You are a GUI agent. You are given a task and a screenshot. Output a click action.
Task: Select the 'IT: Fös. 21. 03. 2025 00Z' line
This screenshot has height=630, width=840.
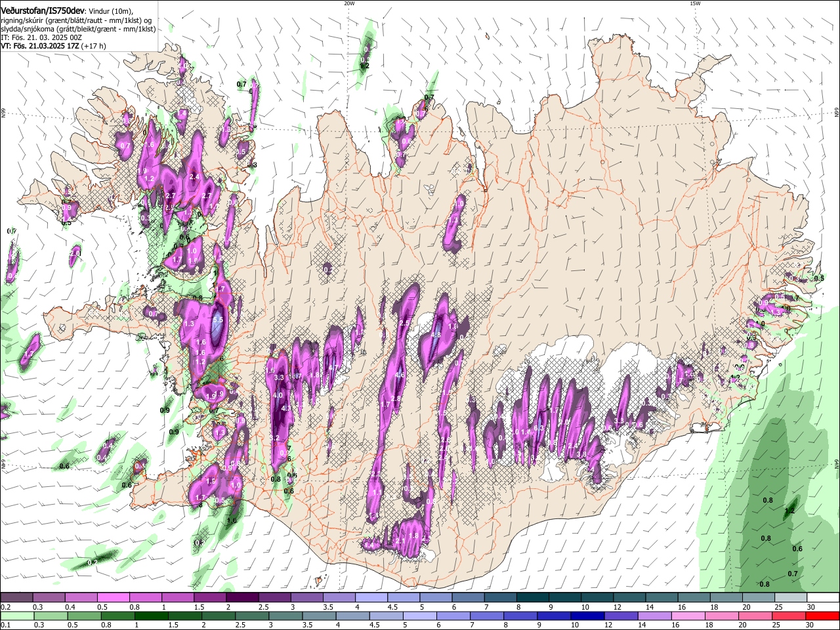pyautogui.click(x=41, y=37)
